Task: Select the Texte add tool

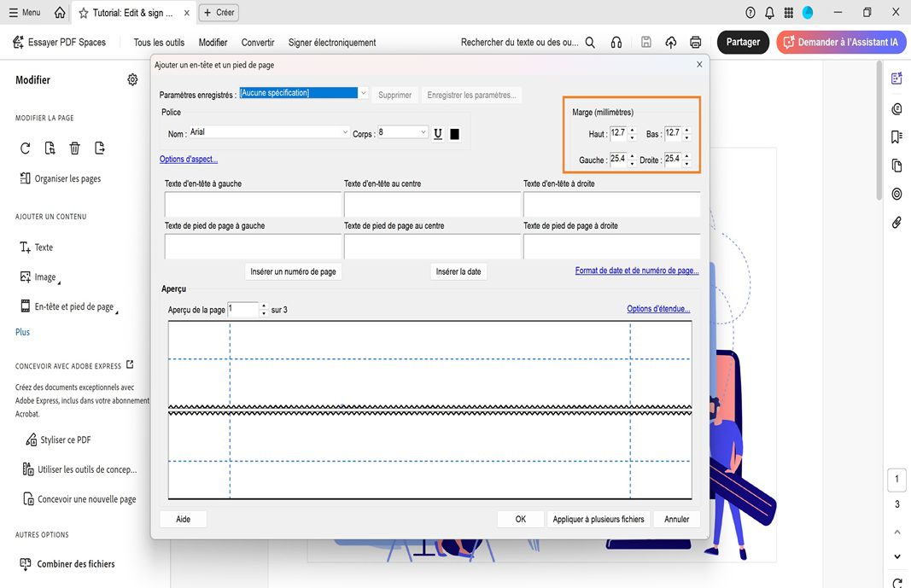Action: coord(37,247)
